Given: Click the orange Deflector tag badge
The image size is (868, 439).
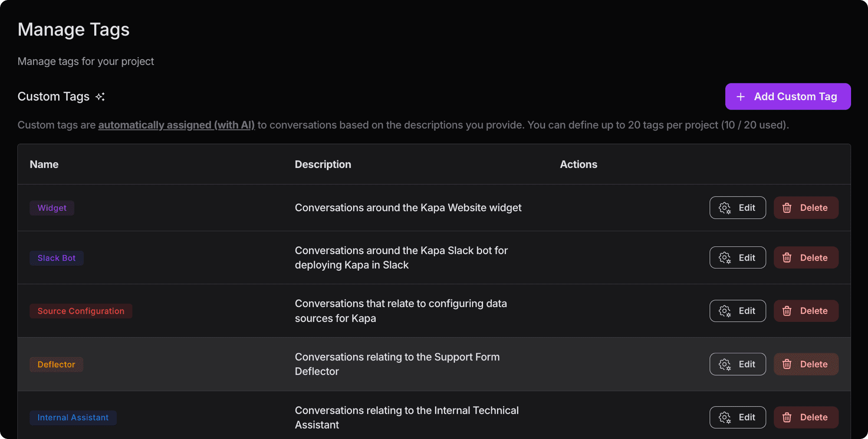Looking at the screenshot, I should (x=56, y=364).
